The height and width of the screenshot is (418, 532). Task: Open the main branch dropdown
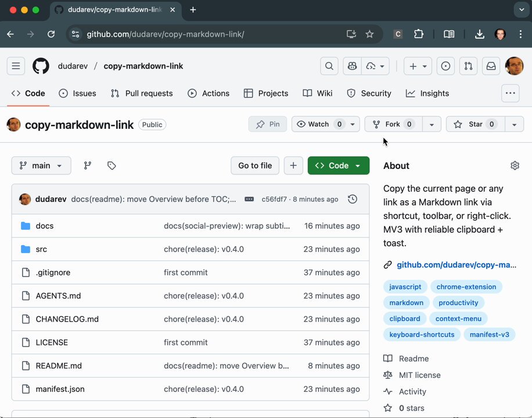coord(41,165)
